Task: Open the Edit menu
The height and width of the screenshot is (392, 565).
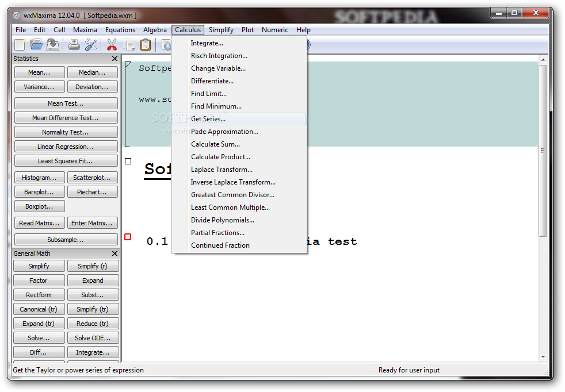Action: (40, 30)
